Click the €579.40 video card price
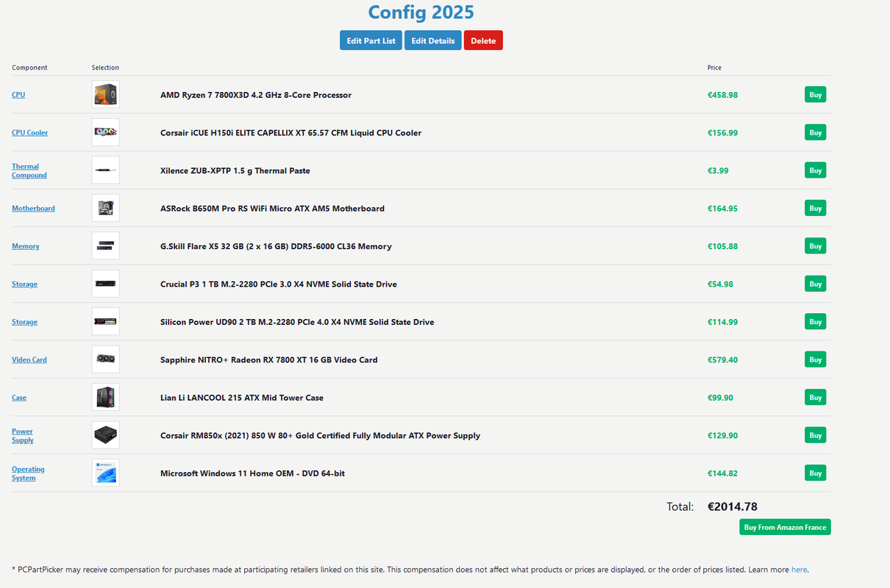Image resolution: width=890 pixels, height=588 pixels. pyautogui.click(x=723, y=360)
